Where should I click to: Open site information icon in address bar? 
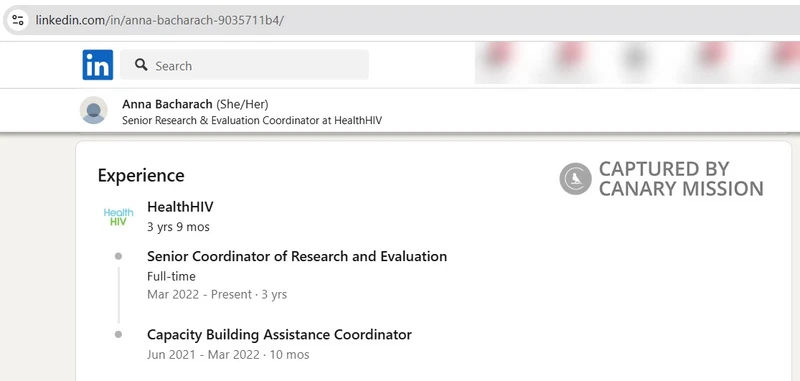(17, 20)
